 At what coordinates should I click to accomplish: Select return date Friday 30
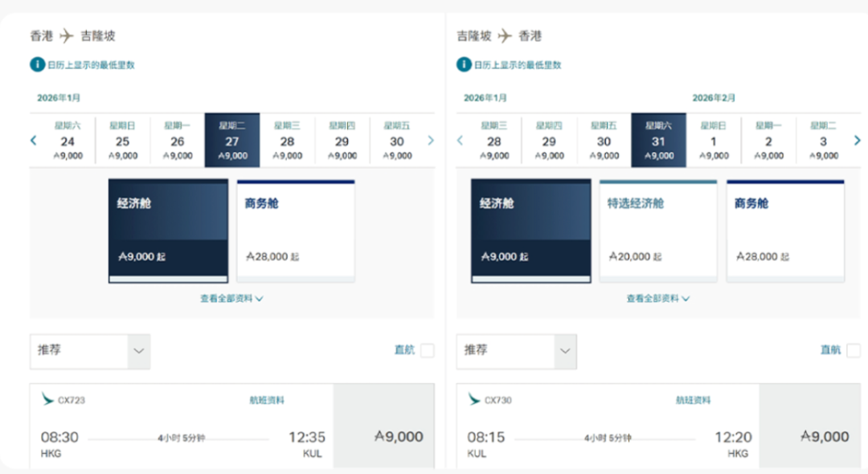[604, 141]
